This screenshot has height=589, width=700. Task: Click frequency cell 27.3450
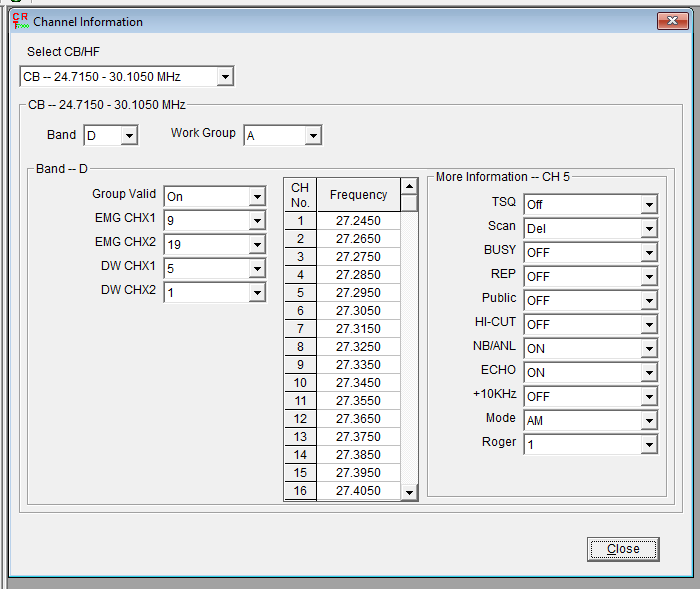coord(358,383)
